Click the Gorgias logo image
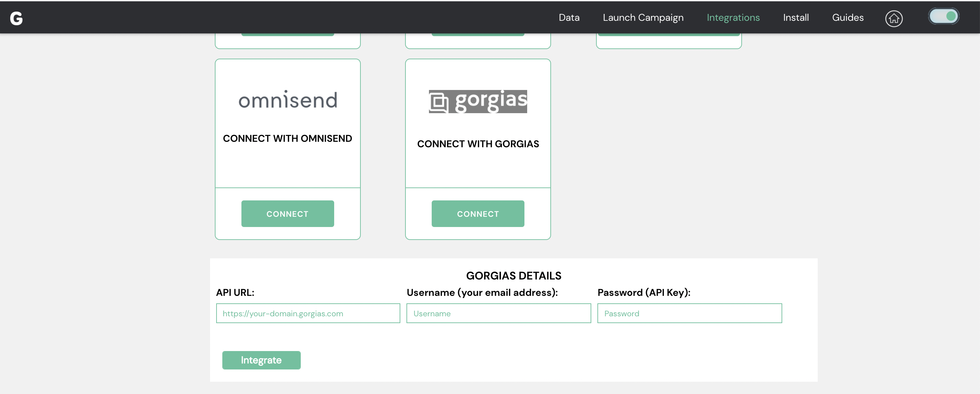This screenshot has height=394, width=980. click(478, 102)
